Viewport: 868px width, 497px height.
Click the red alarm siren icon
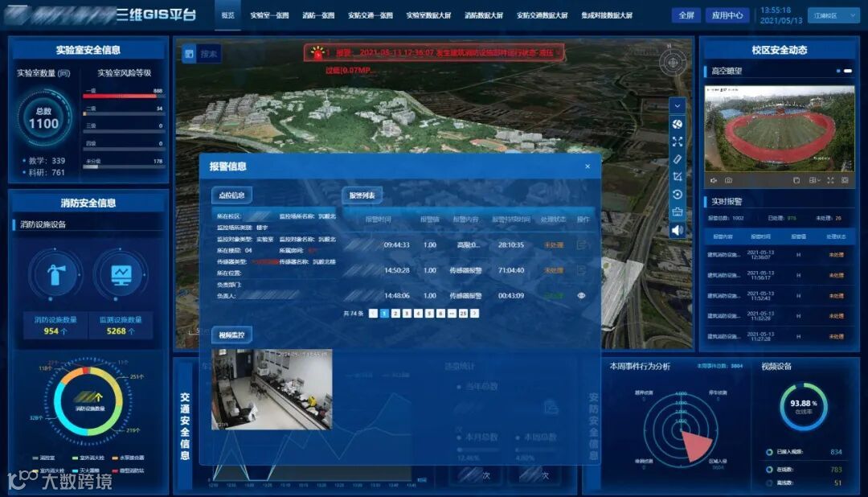317,52
